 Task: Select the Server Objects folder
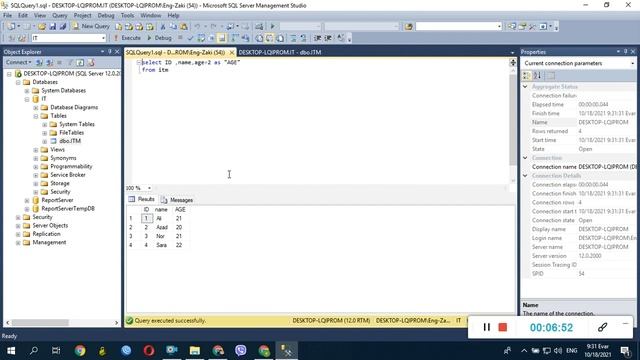pos(50,226)
